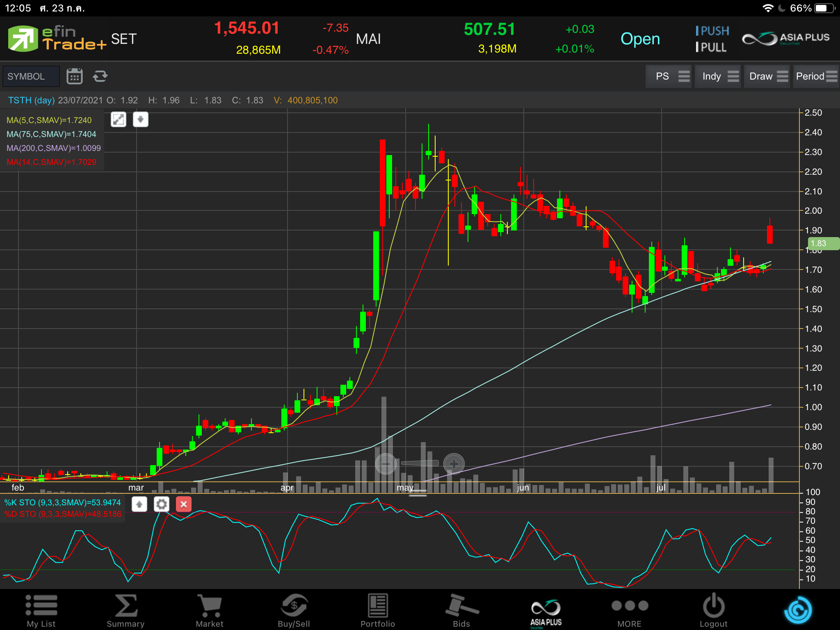Go to the Buy/Sell tab
This screenshot has width=840, height=630.
tap(294, 610)
